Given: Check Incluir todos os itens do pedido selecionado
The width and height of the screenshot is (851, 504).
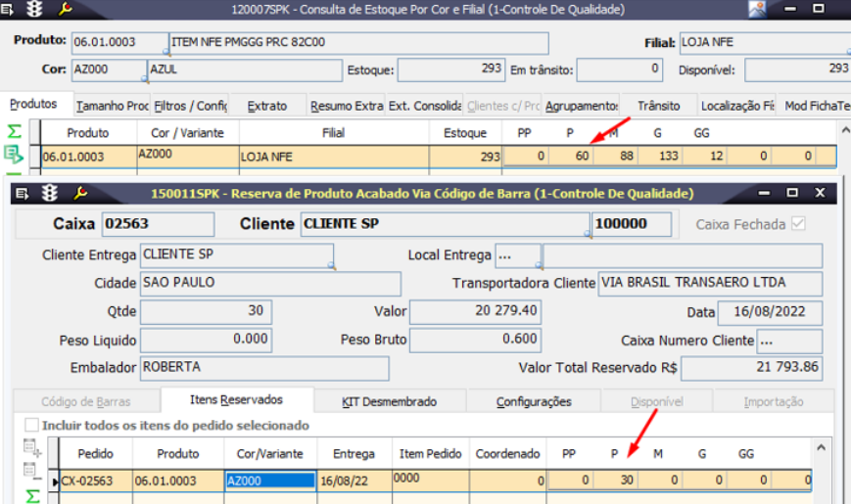Looking at the screenshot, I should tap(32, 426).
